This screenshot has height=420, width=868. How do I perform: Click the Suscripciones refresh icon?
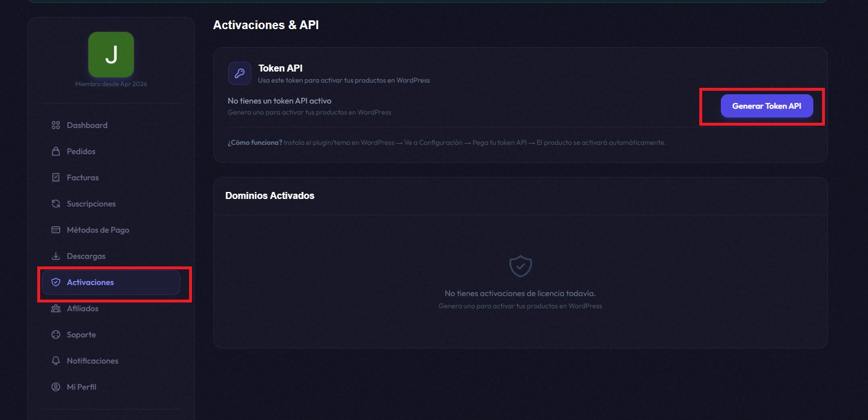coord(56,204)
